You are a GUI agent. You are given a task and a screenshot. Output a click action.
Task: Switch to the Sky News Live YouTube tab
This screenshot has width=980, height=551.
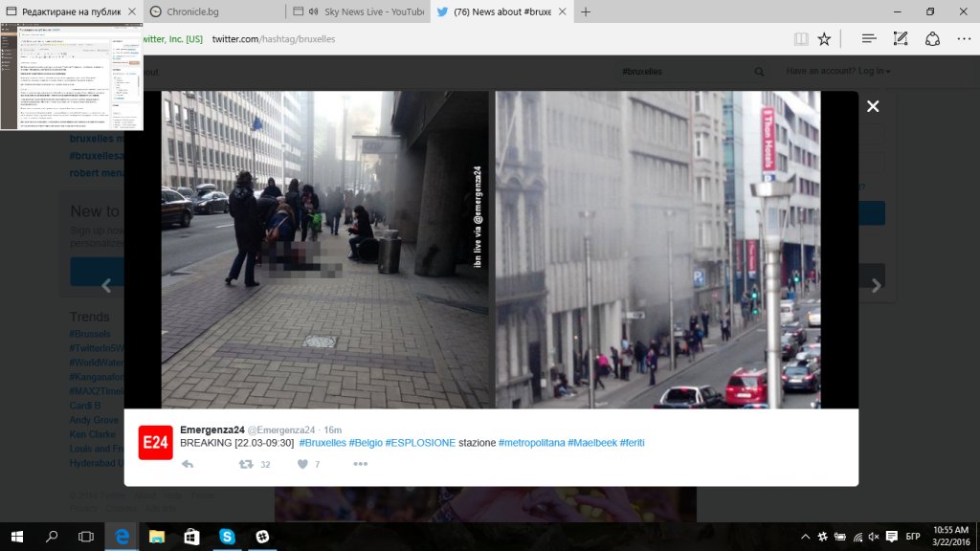pos(358,11)
